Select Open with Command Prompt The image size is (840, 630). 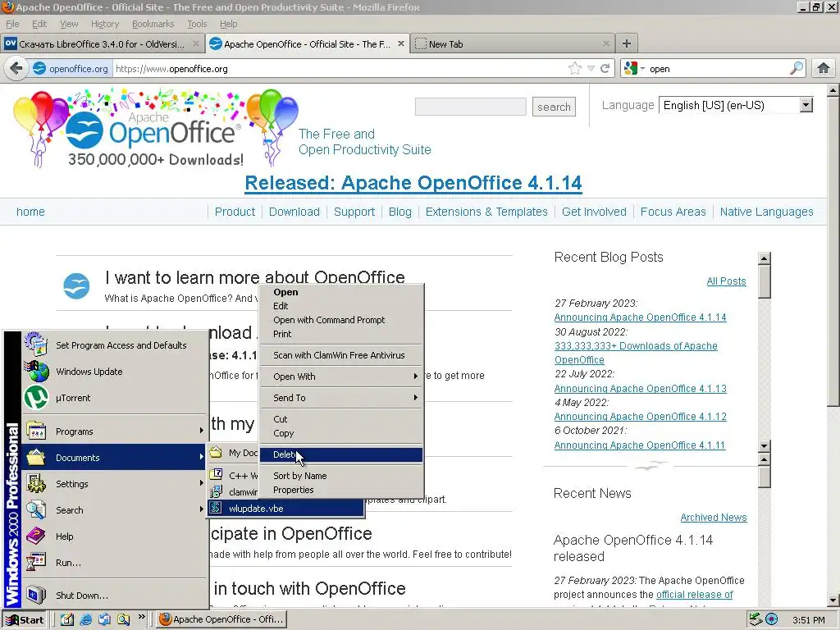[x=341, y=320]
